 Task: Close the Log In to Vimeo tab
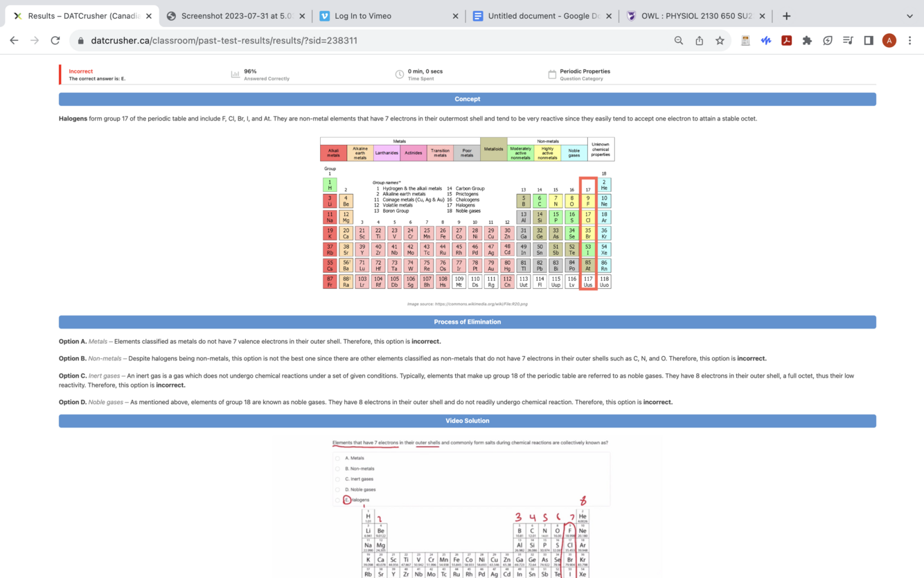[x=456, y=16]
